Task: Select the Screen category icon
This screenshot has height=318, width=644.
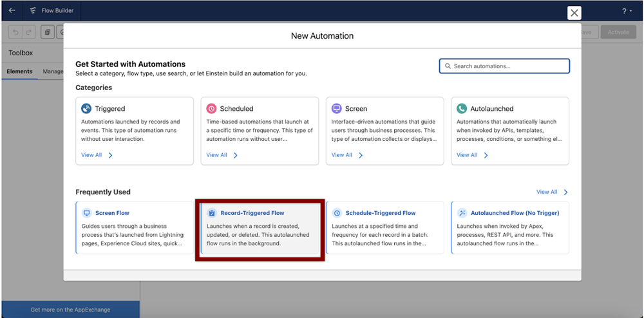Action: [336, 109]
